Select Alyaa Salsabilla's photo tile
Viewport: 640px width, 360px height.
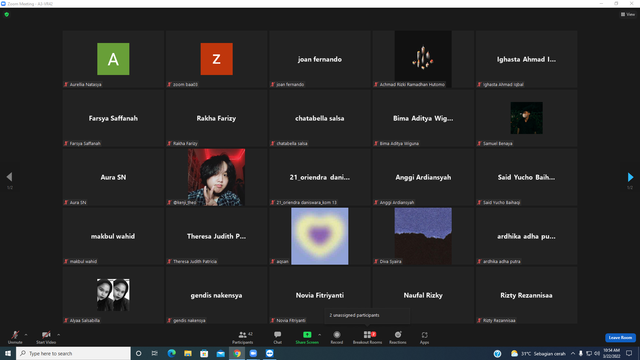[113, 295]
